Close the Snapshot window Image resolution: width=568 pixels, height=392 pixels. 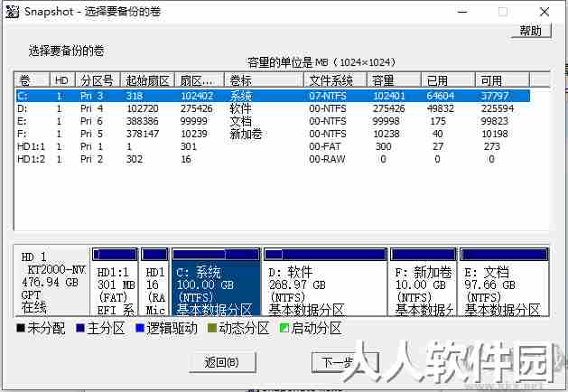click(x=545, y=12)
